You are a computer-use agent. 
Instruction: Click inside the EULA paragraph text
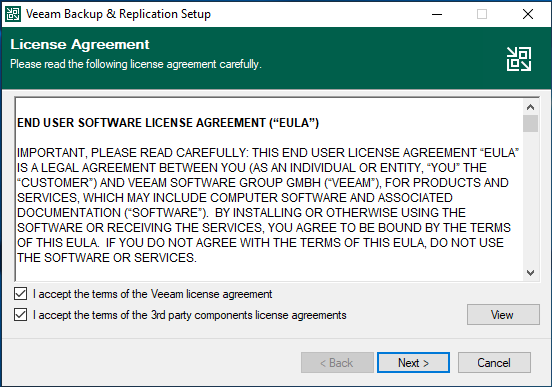(x=268, y=205)
